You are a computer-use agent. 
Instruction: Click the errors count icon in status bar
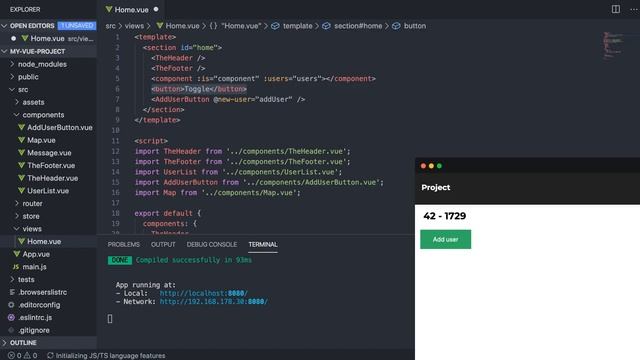[x=11, y=356]
